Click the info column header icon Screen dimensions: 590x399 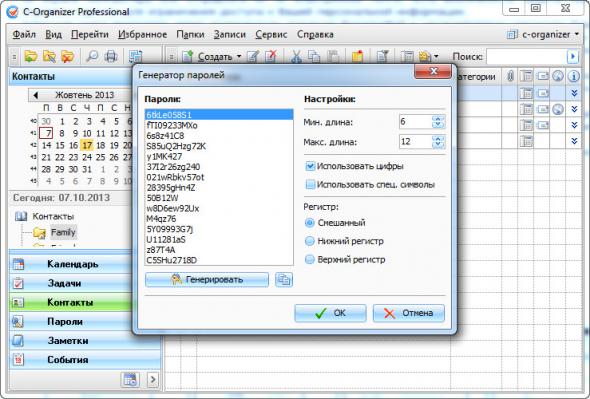(574, 76)
